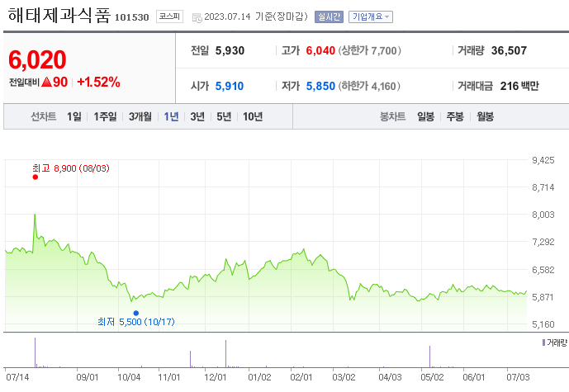Click the 10/04 date axis label
The width and height of the screenshot is (569, 392).
pos(129,377)
